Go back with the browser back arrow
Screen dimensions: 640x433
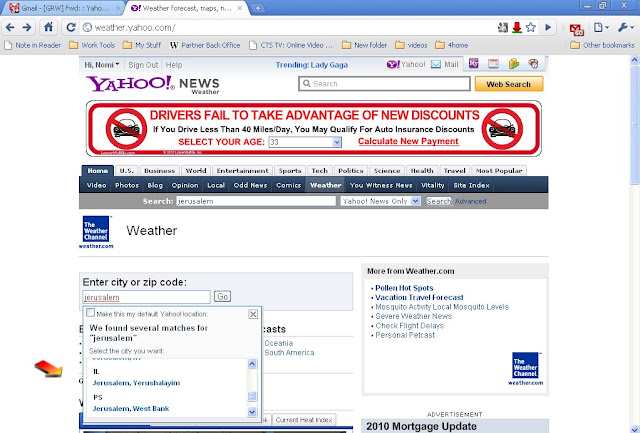pyautogui.click(x=10, y=27)
